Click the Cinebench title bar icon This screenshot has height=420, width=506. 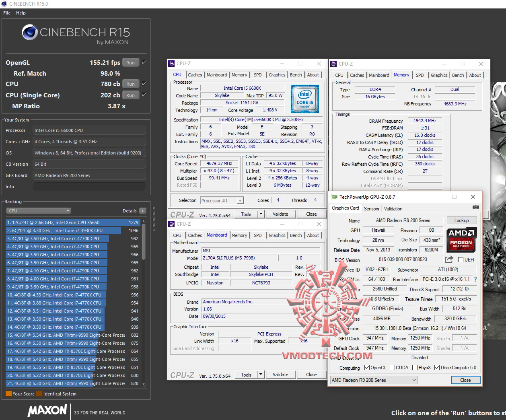[x=4, y=4]
